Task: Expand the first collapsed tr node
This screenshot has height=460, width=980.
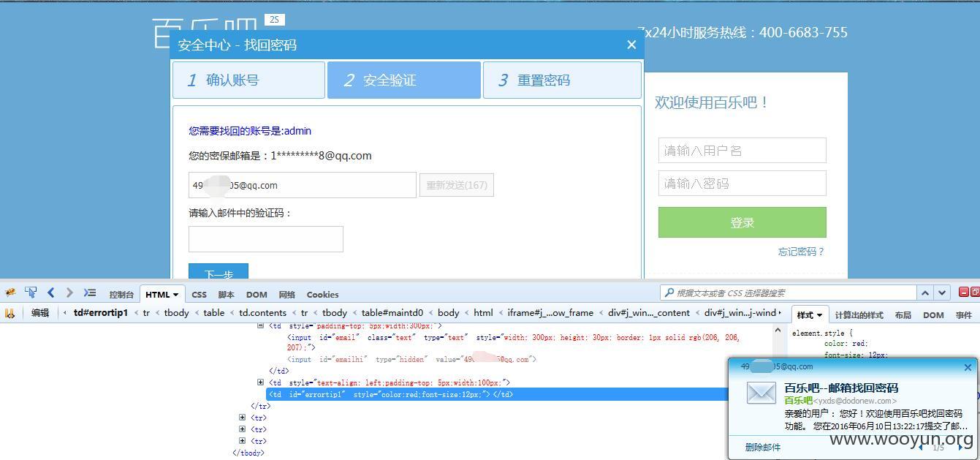Action: click(x=242, y=418)
